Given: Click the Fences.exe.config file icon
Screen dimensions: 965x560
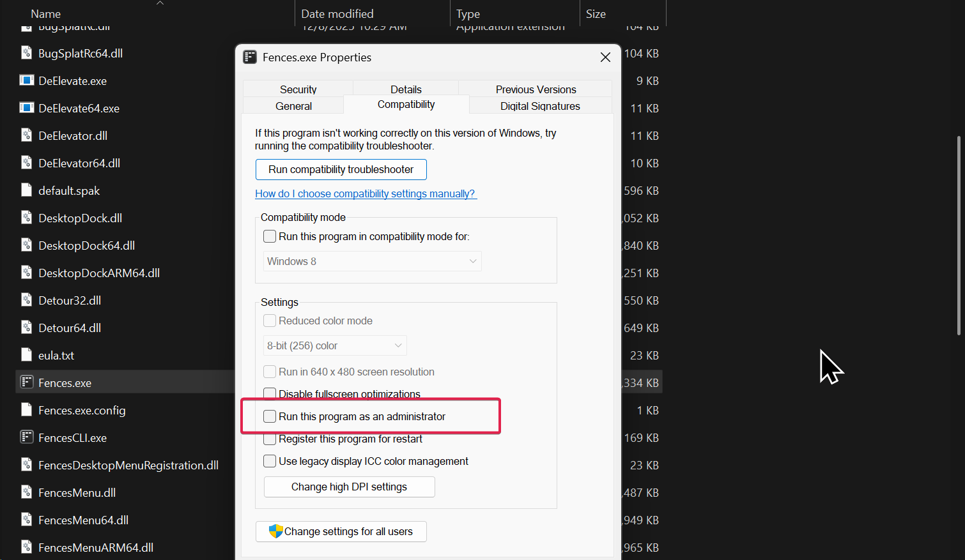Looking at the screenshot, I should pos(26,410).
